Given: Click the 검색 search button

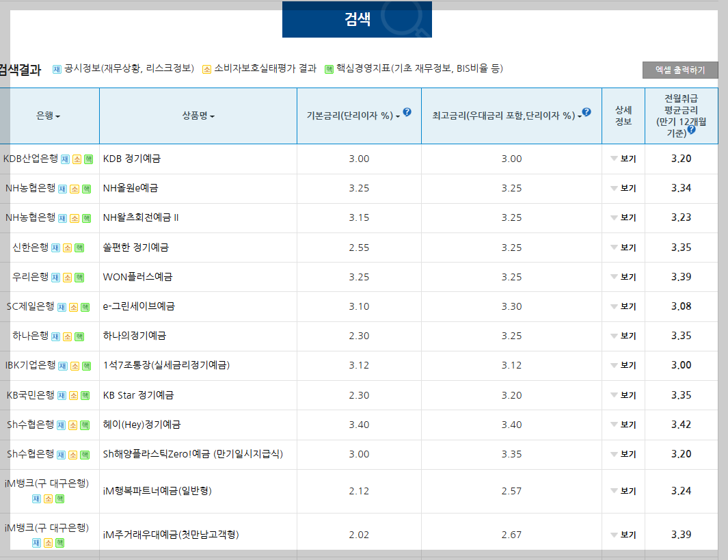Looking at the screenshot, I should (357, 19).
